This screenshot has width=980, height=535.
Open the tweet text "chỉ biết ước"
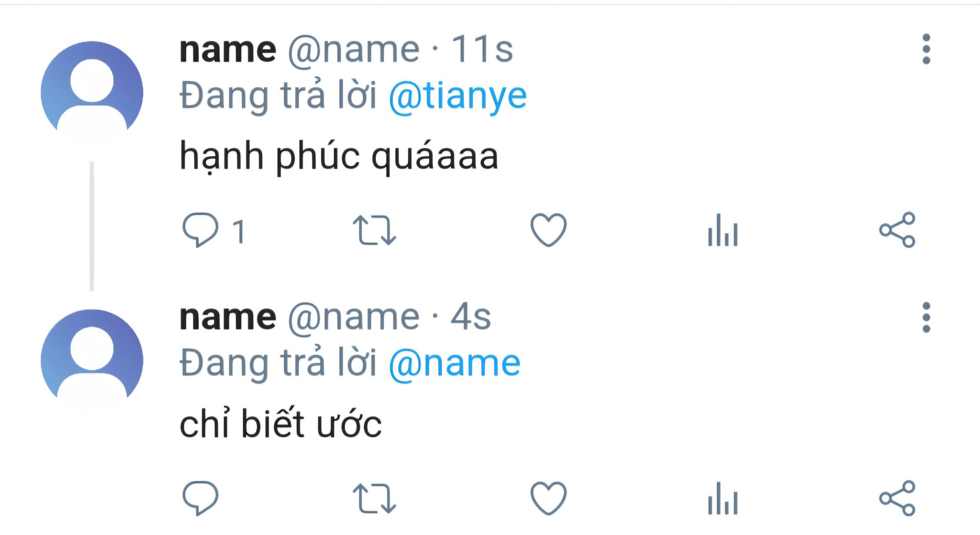(x=280, y=424)
